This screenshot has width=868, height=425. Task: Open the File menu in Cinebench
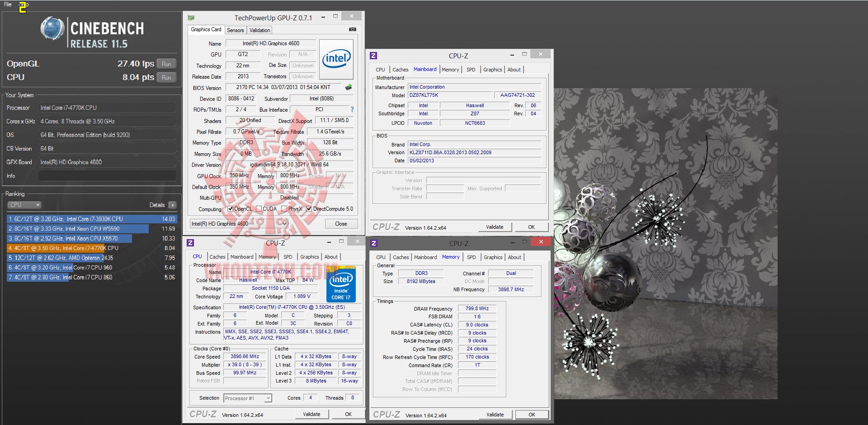(x=8, y=5)
